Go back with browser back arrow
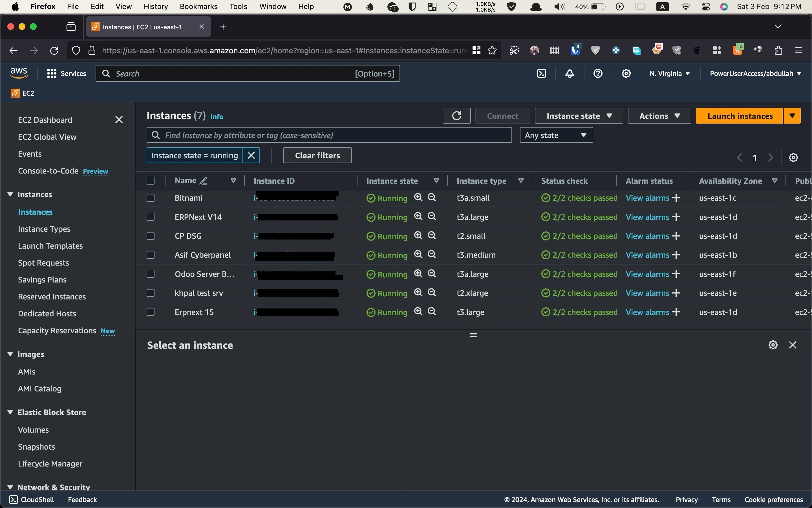The image size is (812, 508). point(14,51)
